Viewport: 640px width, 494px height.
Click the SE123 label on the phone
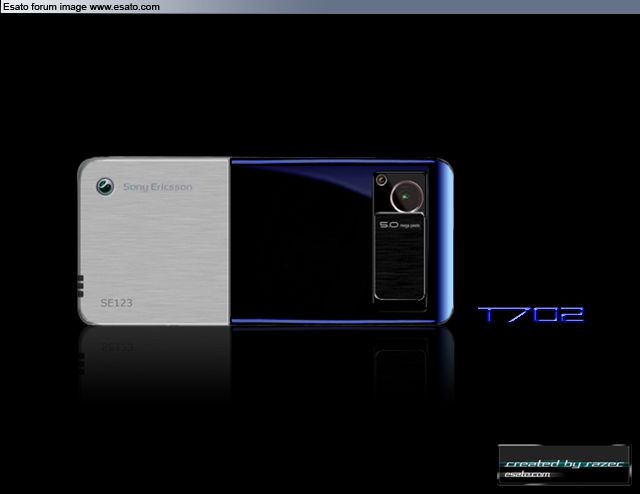(116, 301)
